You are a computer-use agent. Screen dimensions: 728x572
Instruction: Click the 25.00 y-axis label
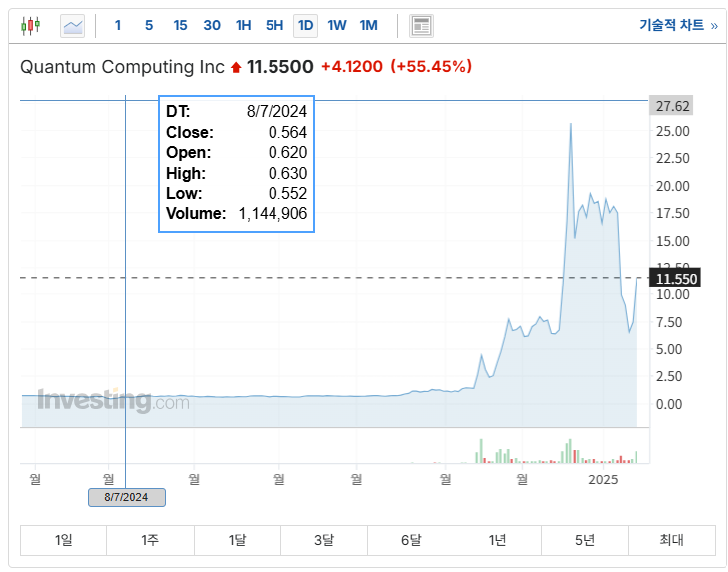tap(672, 131)
